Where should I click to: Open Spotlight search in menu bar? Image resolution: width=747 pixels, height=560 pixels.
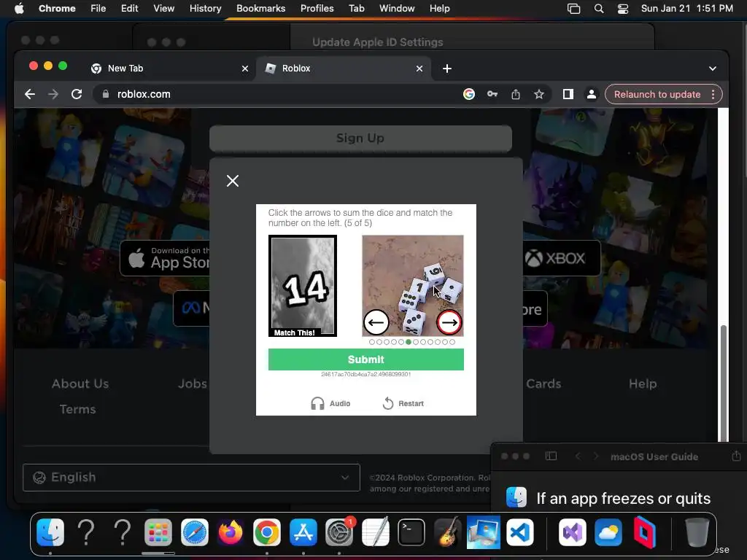(599, 9)
